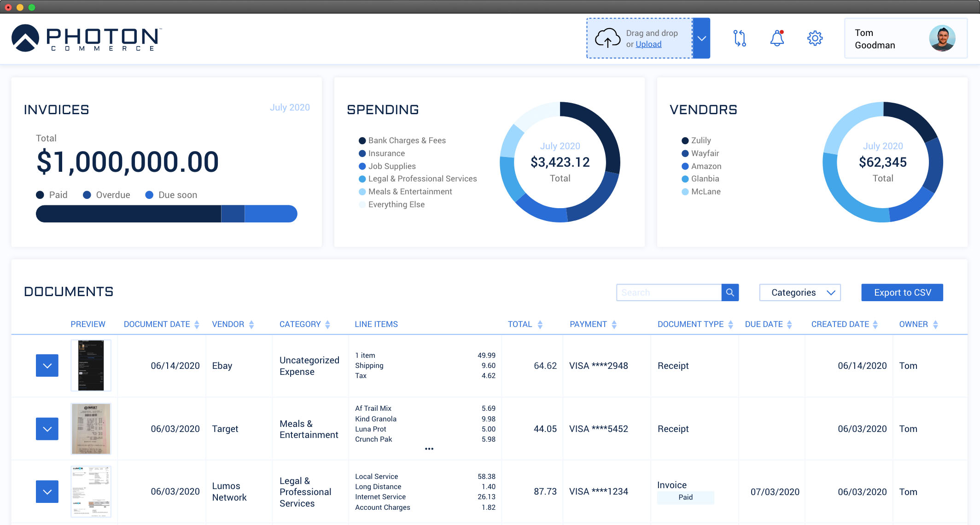This screenshot has width=980, height=525.
Task: Check notifications via the bell icon
Action: tap(777, 39)
